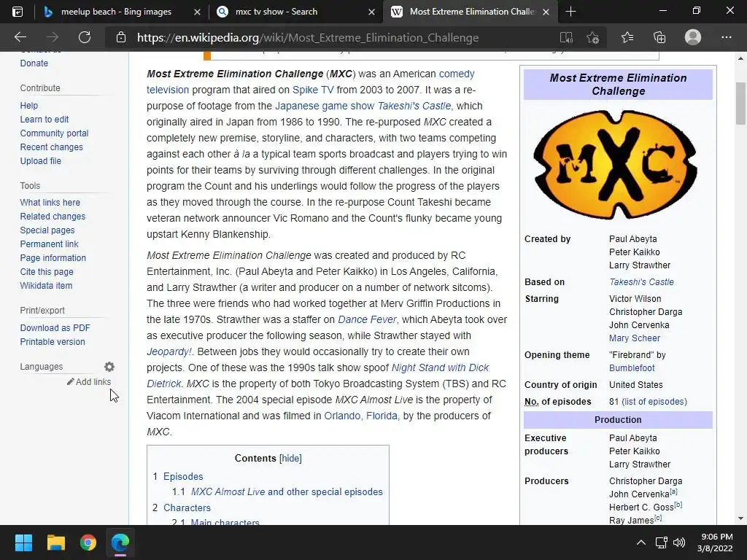
Task: Click the page vertical scrollbar thumb
Action: 740,104
